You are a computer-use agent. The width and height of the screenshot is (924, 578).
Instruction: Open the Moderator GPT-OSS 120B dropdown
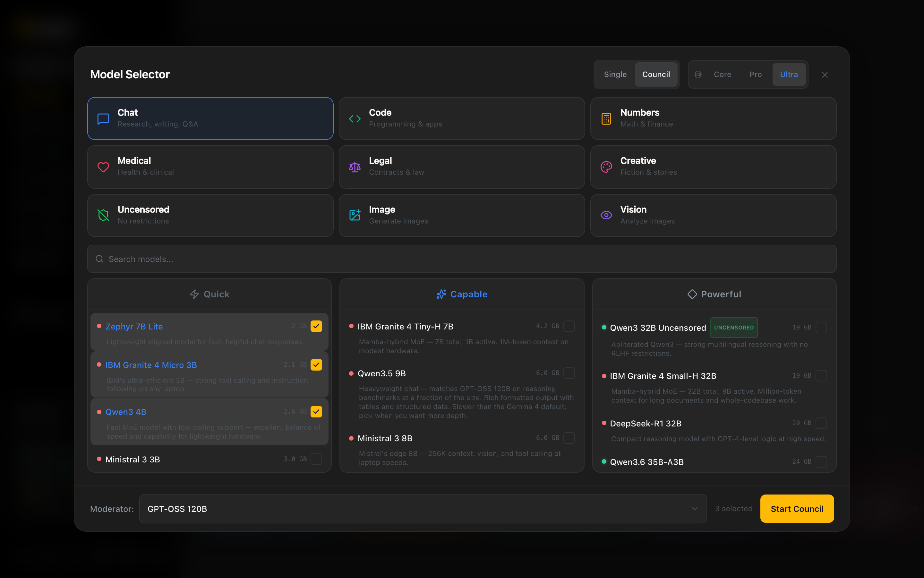[423, 508]
